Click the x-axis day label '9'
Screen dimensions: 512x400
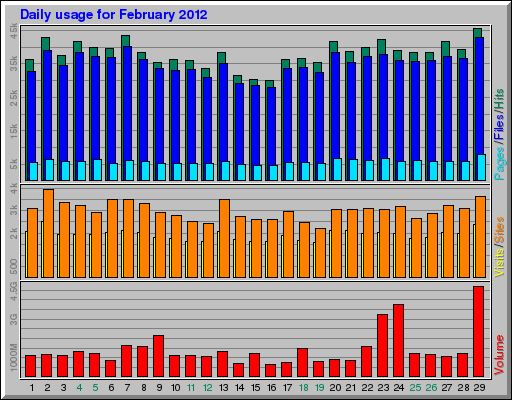[159, 388]
